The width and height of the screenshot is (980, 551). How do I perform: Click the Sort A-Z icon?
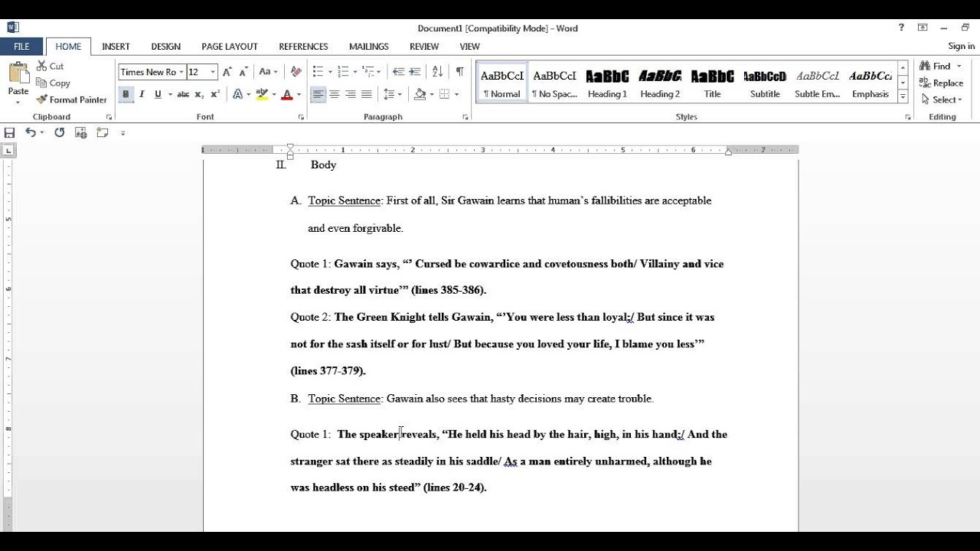[x=437, y=72]
